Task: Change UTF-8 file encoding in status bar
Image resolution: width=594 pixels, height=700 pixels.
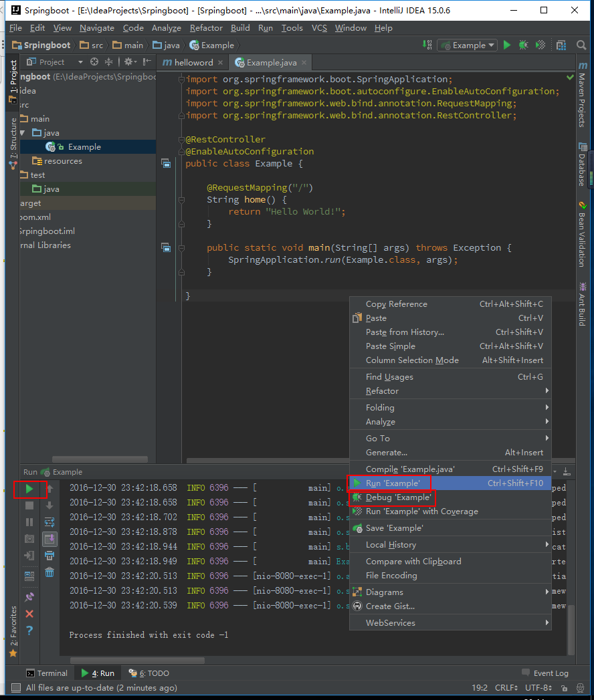Action: (x=538, y=688)
